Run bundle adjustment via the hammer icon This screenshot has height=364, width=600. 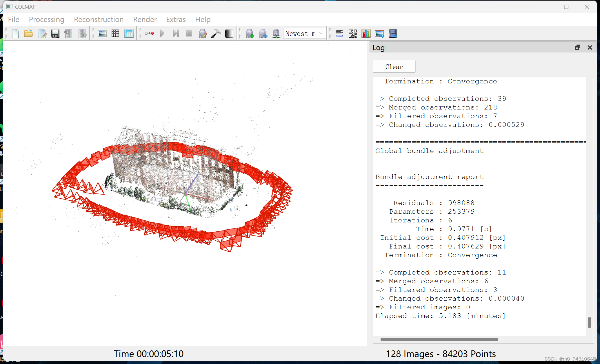216,34
